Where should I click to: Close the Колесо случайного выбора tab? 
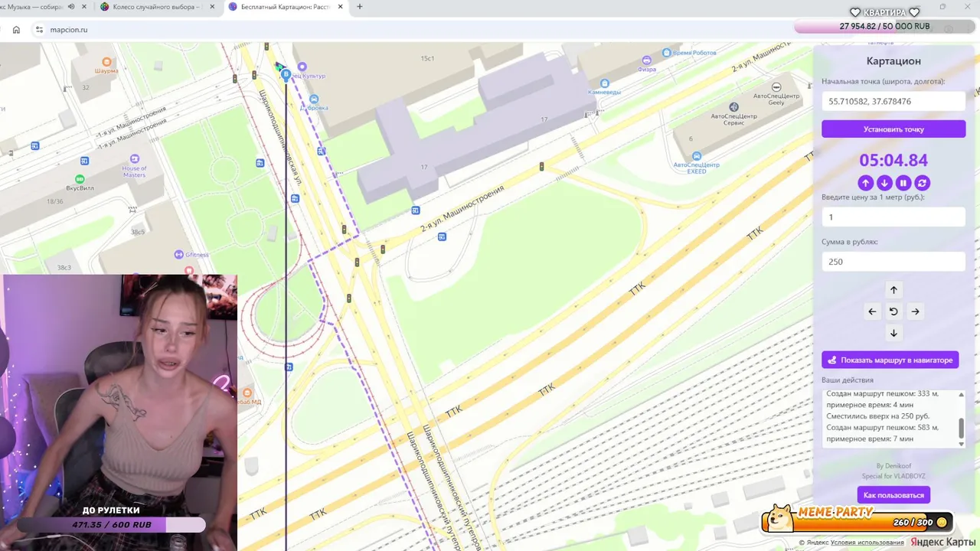(213, 7)
